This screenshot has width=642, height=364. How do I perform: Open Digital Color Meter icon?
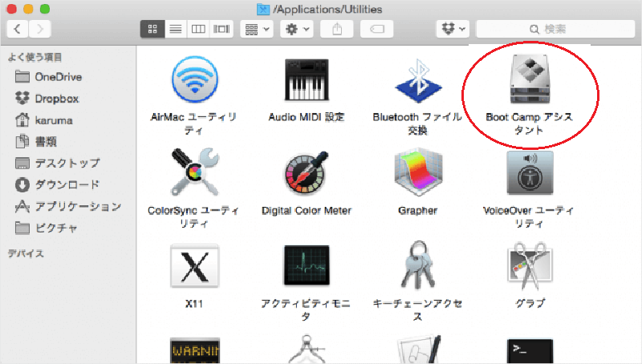click(x=307, y=172)
